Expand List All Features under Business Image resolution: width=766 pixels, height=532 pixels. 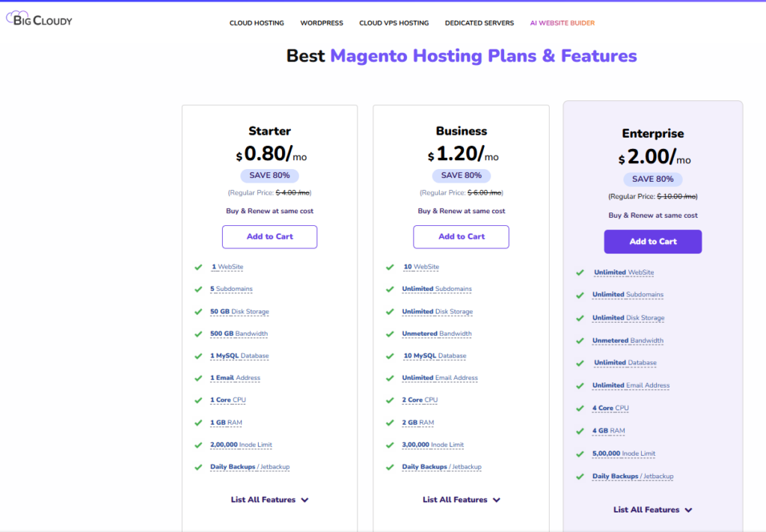pyautogui.click(x=461, y=500)
